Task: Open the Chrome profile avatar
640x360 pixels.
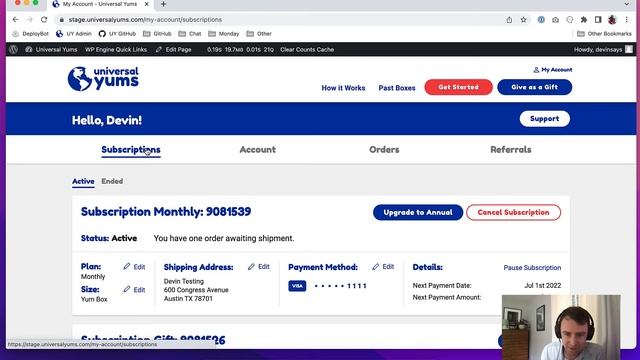Action: [612, 20]
